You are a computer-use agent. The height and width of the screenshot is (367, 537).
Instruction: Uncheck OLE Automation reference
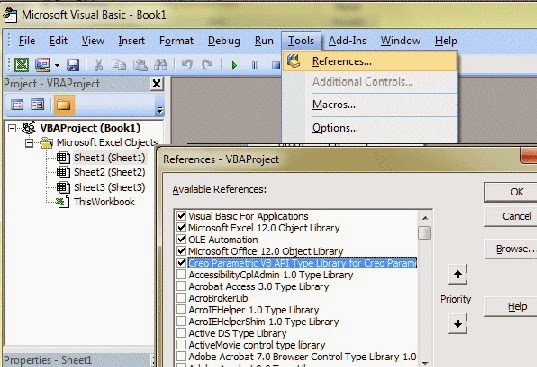181,239
